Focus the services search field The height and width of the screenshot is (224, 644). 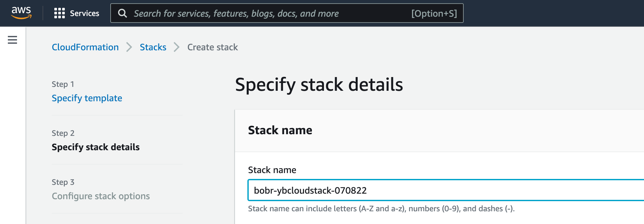(287, 13)
